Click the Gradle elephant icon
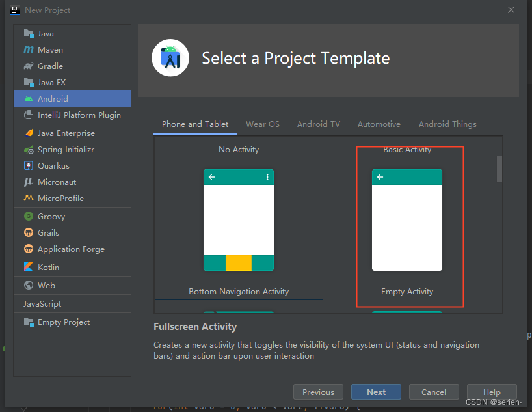The width and height of the screenshot is (532, 412). (x=29, y=66)
